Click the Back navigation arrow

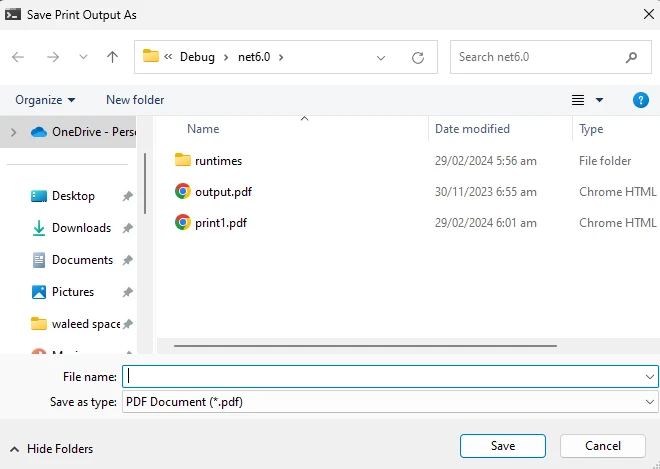pos(18,57)
